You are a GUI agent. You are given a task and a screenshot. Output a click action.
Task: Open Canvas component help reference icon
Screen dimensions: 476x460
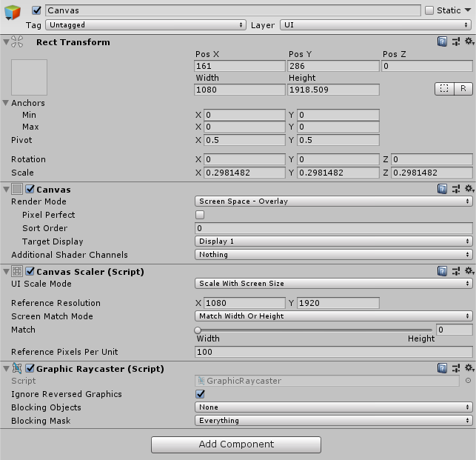(x=442, y=189)
